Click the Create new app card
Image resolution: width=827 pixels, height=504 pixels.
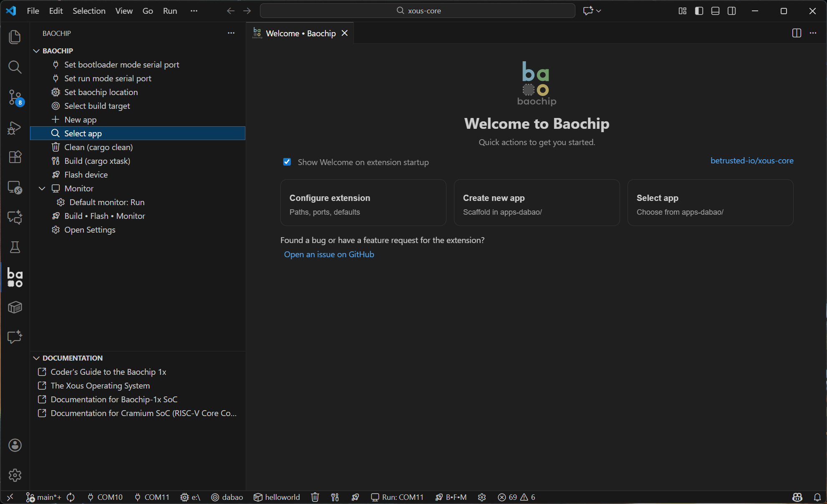coord(537,203)
